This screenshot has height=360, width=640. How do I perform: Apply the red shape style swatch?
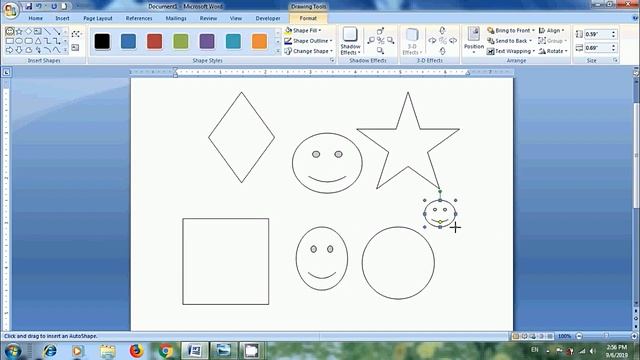pyautogui.click(x=154, y=41)
